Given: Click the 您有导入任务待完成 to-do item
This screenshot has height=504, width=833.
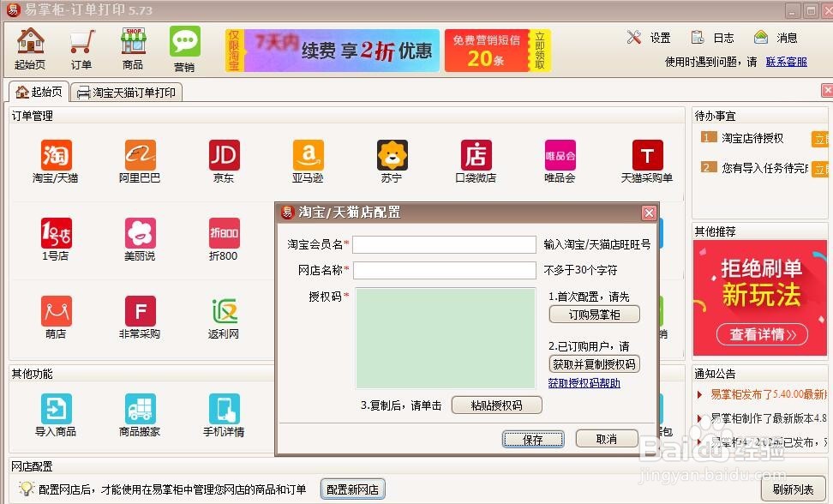Looking at the screenshot, I should 764,168.
